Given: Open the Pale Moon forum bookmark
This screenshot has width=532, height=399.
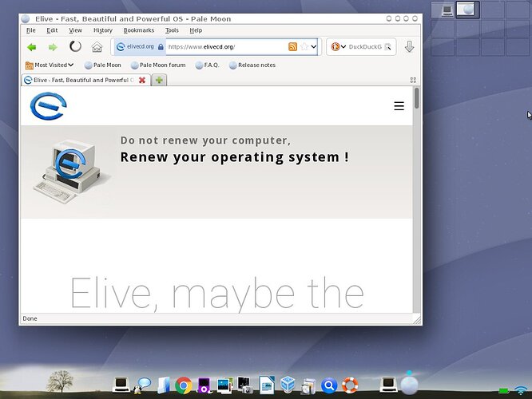Looking at the screenshot, I should [x=158, y=65].
